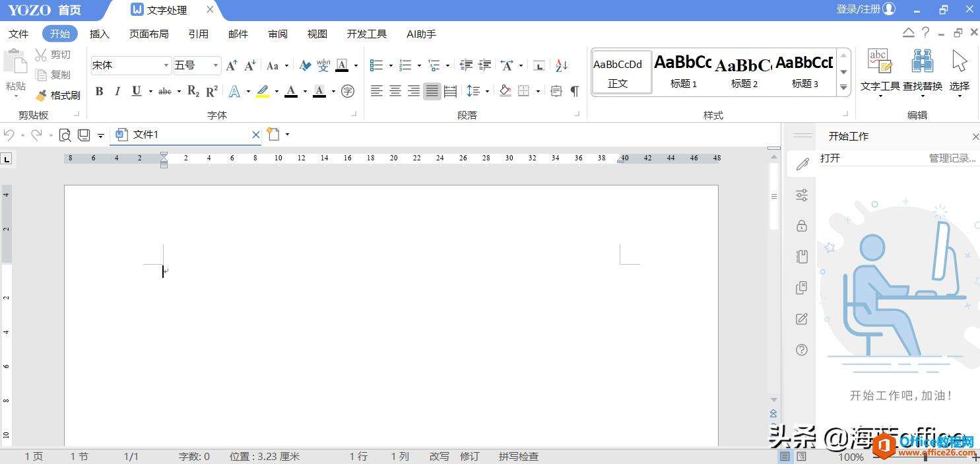Toggle spell check (拼写检查) in the status bar
The height and width of the screenshot is (464, 980).
click(519, 456)
